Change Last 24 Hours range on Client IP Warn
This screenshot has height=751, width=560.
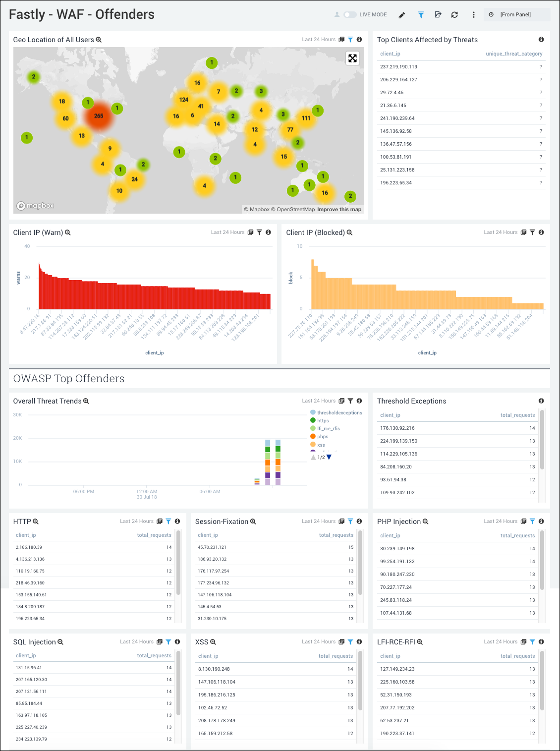[227, 232]
